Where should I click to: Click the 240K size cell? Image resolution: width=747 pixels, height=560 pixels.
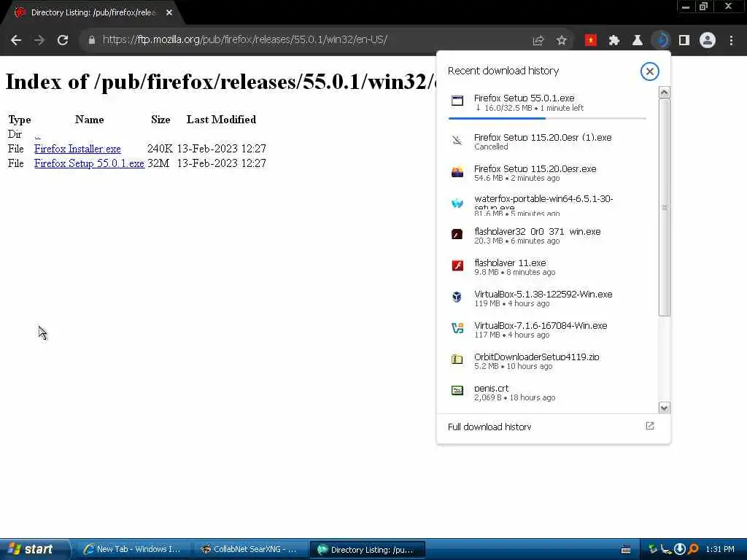(160, 149)
